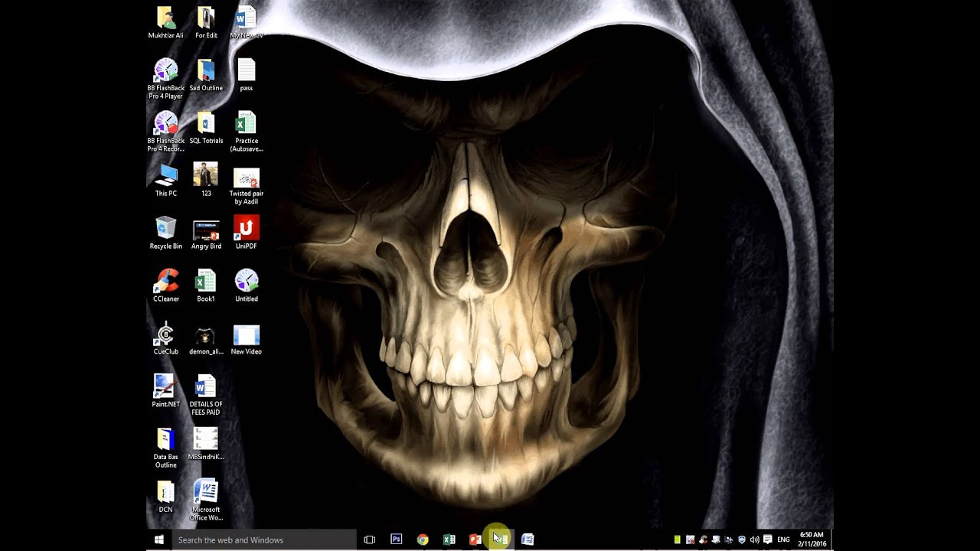Open the SQL Totrials folder
The image size is (980, 551).
tap(206, 128)
